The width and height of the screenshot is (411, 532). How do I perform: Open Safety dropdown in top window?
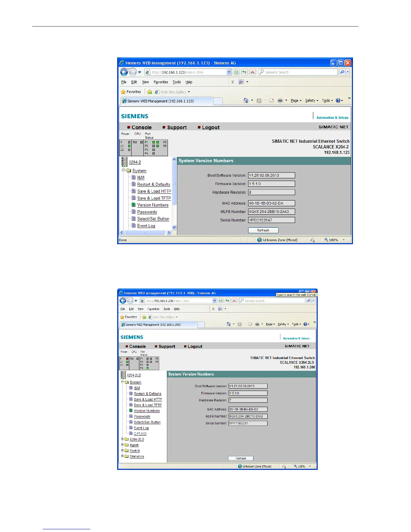tap(312, 100)
